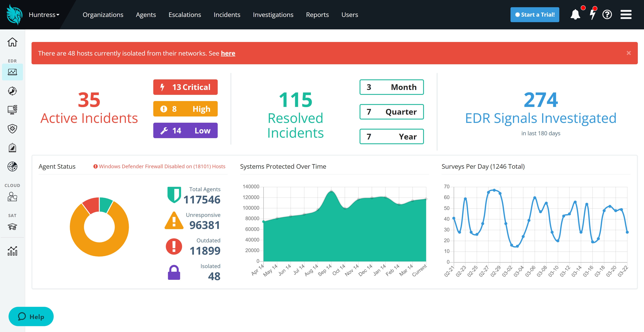Click the shield gear sidebar icon
644x332 pixels.
click(x=12, y=129)
